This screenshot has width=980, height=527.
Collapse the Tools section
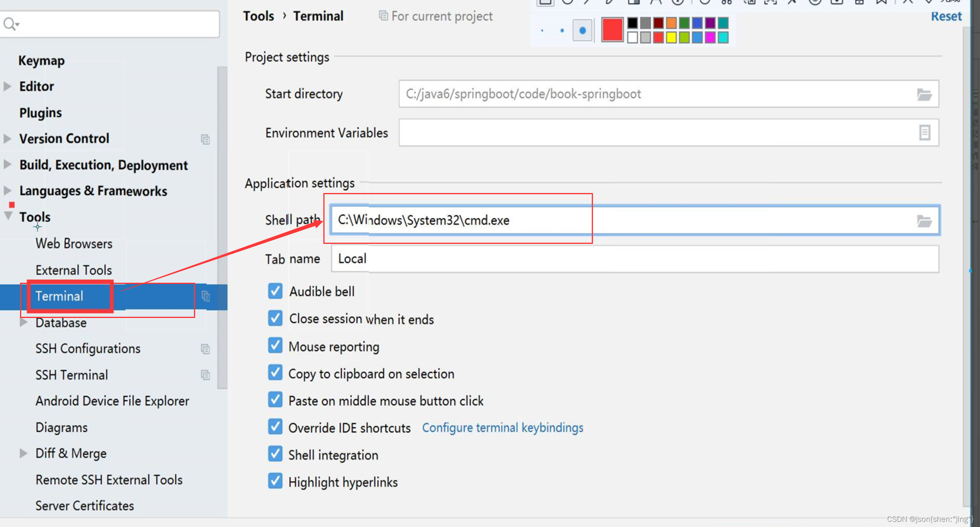pyautogui.click(x=7, y=217)
